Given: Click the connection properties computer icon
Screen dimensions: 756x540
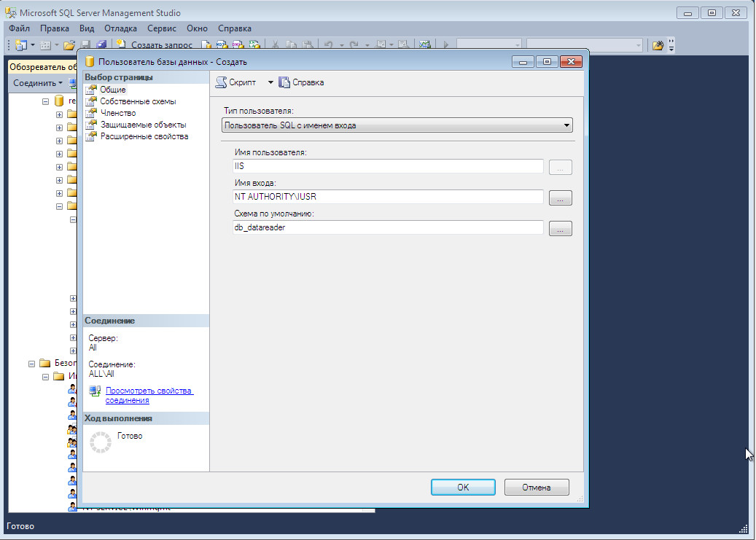Looking at the screenshot, I should point(95,391).
